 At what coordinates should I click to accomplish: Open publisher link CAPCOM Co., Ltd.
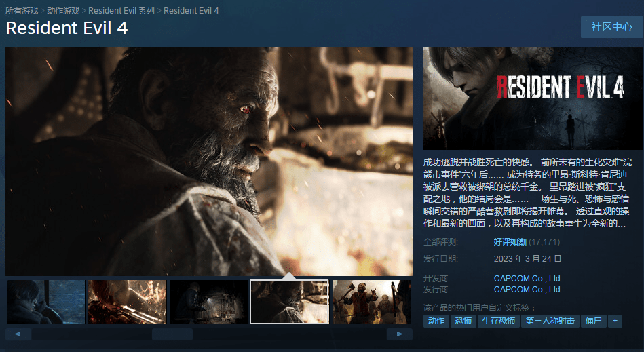[528, 289]
